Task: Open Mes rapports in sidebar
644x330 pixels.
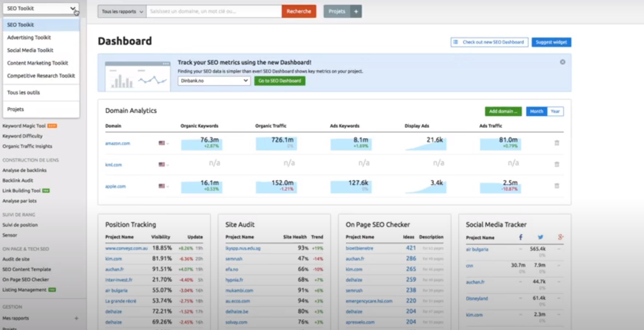Action: point(16,318)
